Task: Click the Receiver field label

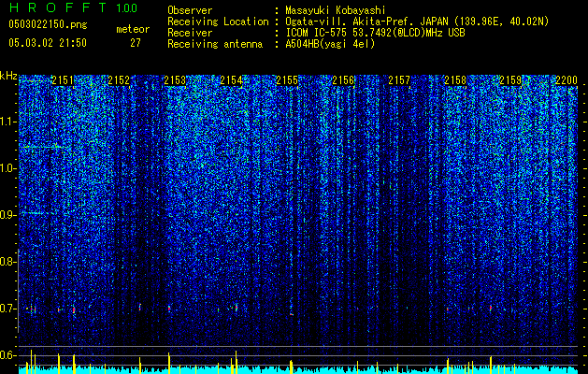Action: click(190, 33)
